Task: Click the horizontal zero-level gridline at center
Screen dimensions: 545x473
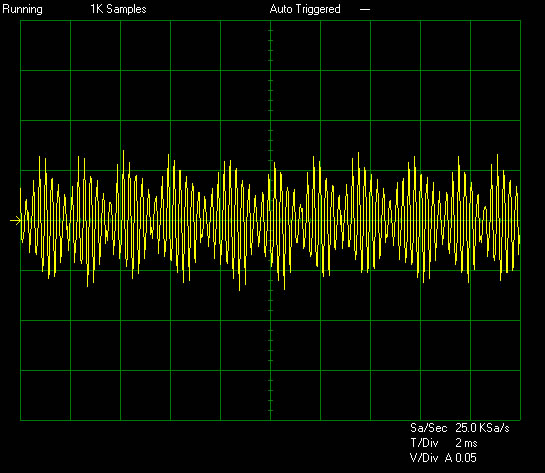Action: click(x=270, y=220)
